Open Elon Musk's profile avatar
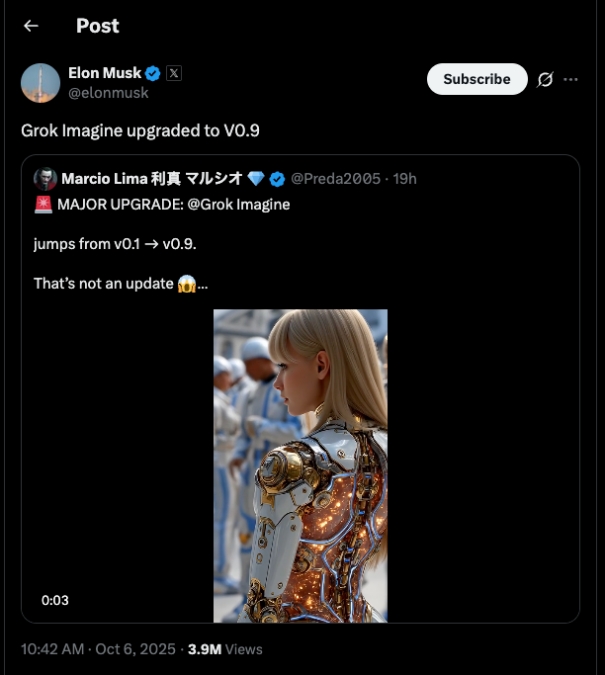Image resolution: width=605 pixels, height=675 pixels. pyautogui.click(x=41, y=83)
